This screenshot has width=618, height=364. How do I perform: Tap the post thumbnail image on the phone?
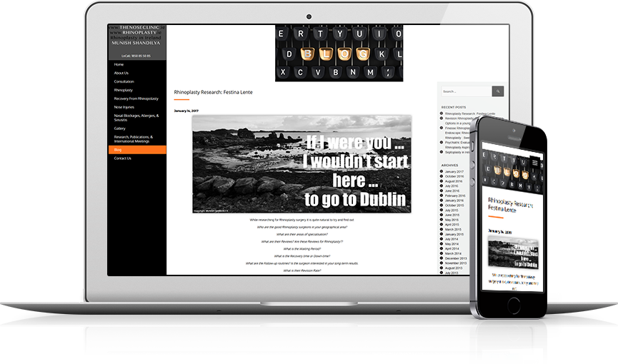513,254
